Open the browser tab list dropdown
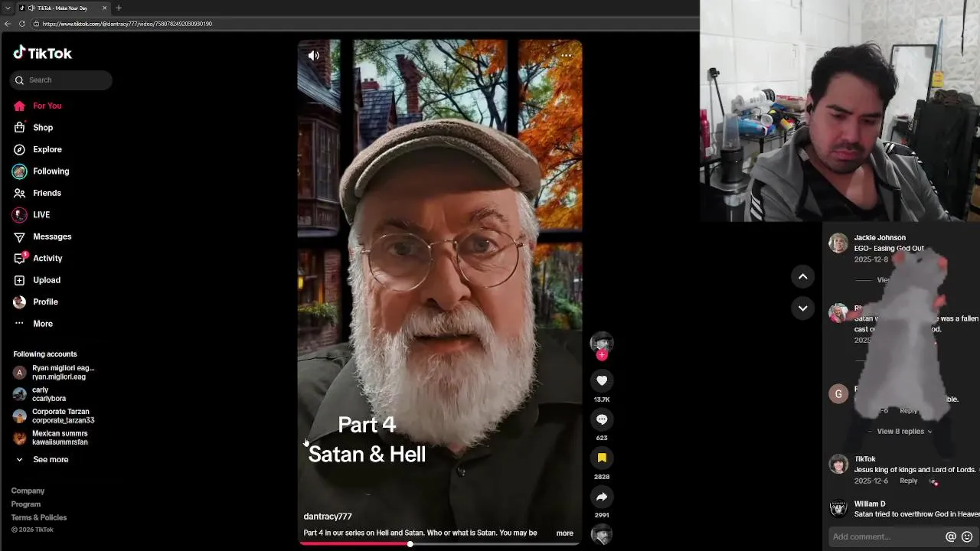Viewport: 980px width, 551px height. 8,8
